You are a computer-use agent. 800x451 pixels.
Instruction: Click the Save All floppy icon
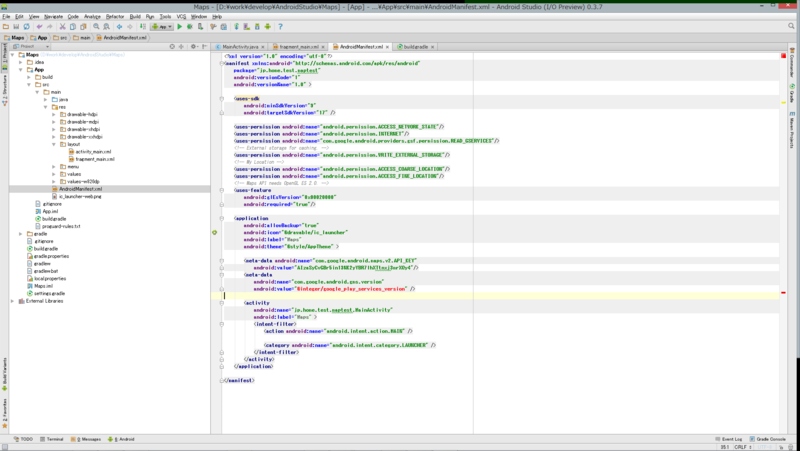click(x=16, y=27)
